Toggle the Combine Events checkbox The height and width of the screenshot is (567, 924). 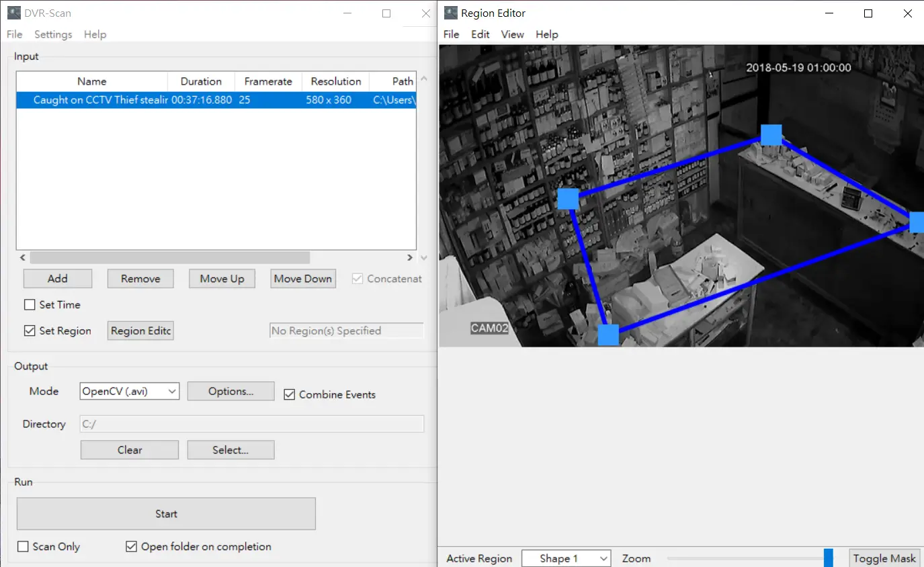(x=290, y=395)
